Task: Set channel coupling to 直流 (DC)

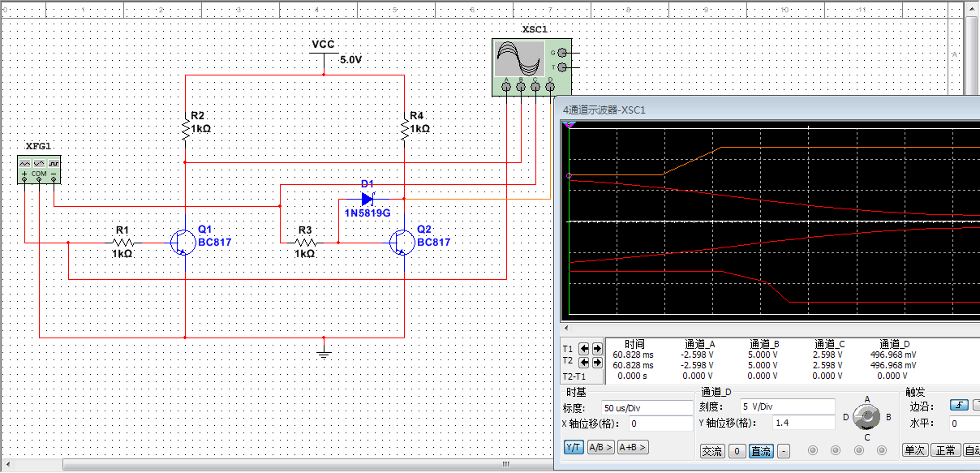Action: click(x=761, y=451)
